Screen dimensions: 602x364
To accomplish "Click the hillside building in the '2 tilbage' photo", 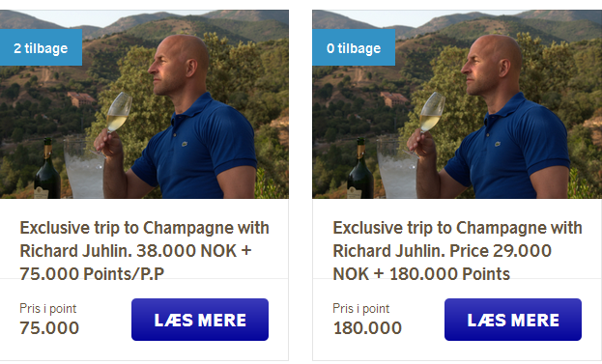I will pyautogui.click(x=81, y=98).
